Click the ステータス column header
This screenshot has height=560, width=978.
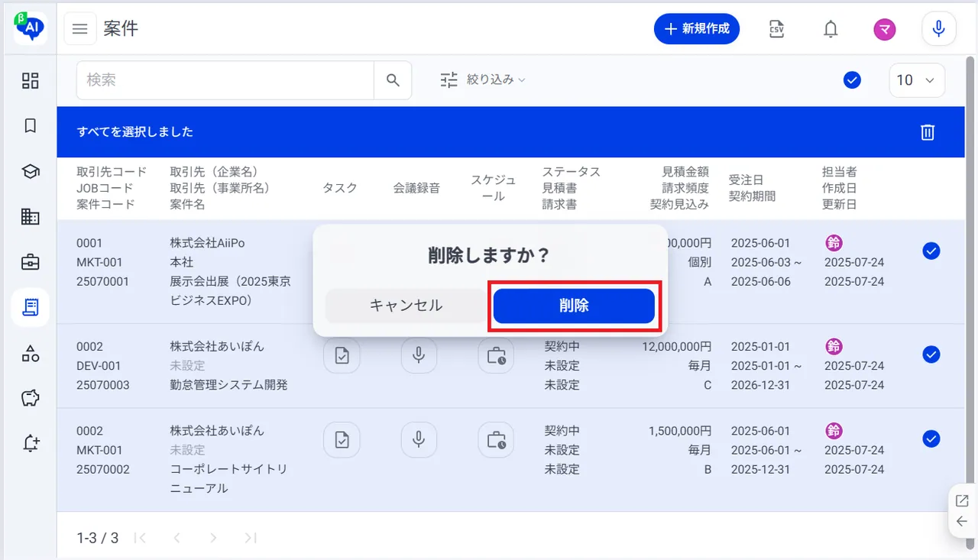click(572, 171)
